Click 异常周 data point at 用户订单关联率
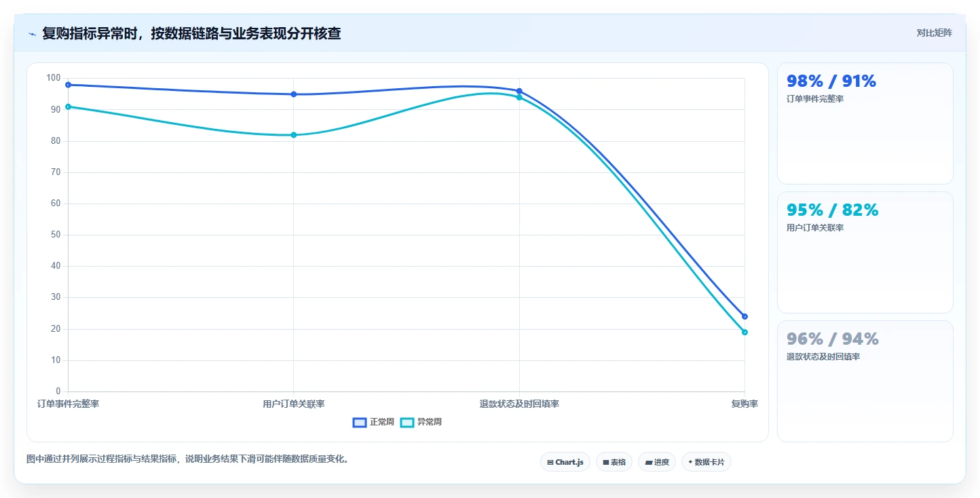 pyautogui.click(x=294, y=135)
